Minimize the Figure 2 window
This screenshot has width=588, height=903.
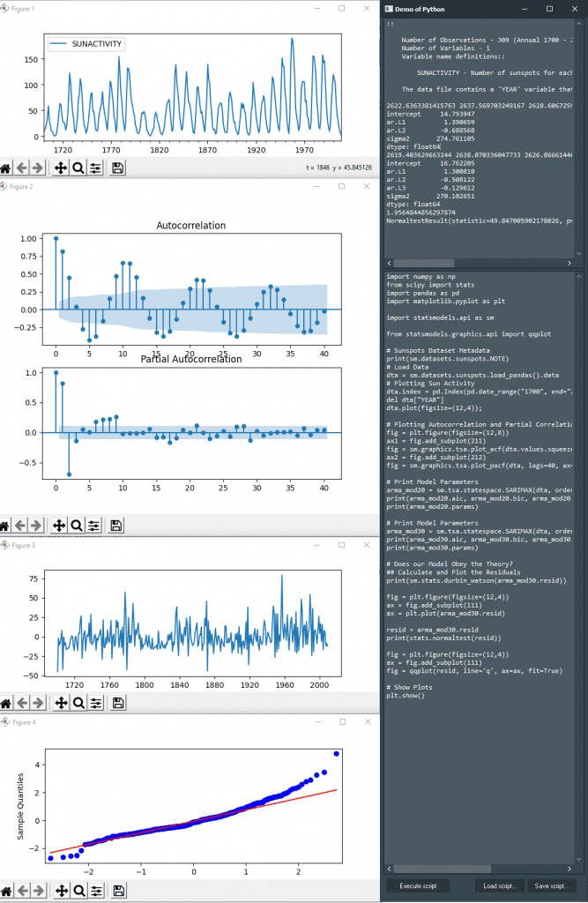[316, 186]
